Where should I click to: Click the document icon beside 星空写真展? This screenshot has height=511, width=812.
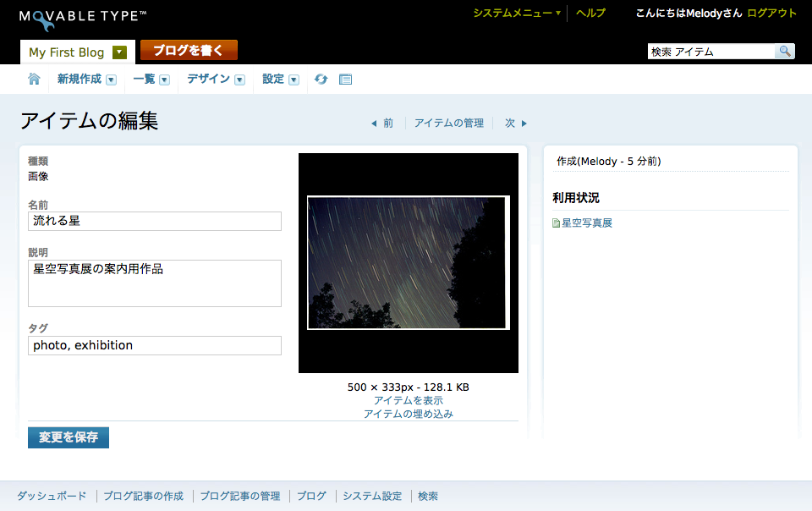557,223
